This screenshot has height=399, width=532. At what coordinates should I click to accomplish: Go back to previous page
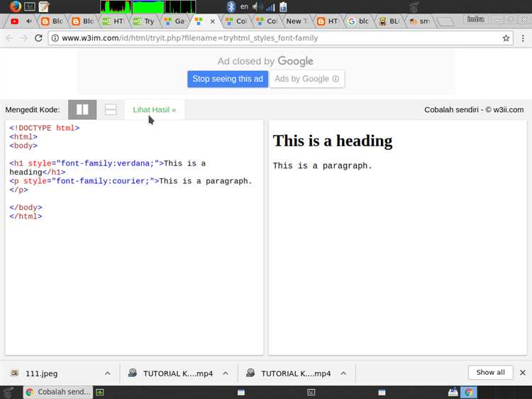9,38
